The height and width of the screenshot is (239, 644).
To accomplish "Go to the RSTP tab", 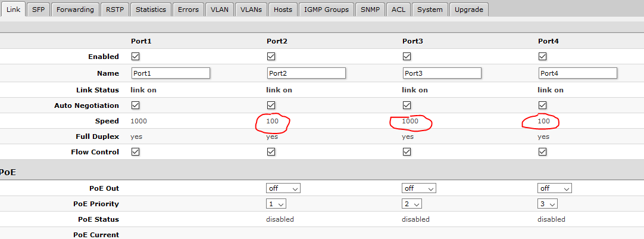I will click(x=115, y=10).
